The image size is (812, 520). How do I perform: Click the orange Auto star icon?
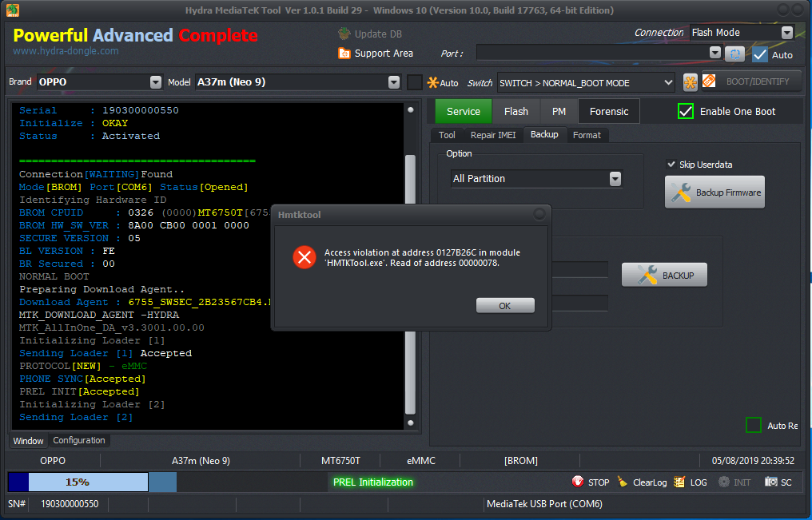click(432, 82)
